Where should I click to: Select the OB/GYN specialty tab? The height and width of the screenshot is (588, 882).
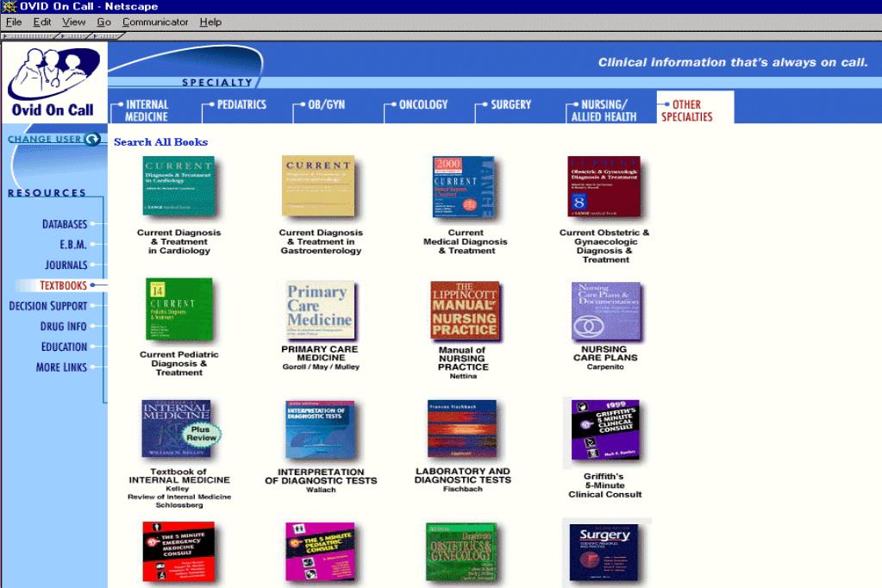click(x=326, y=104)
